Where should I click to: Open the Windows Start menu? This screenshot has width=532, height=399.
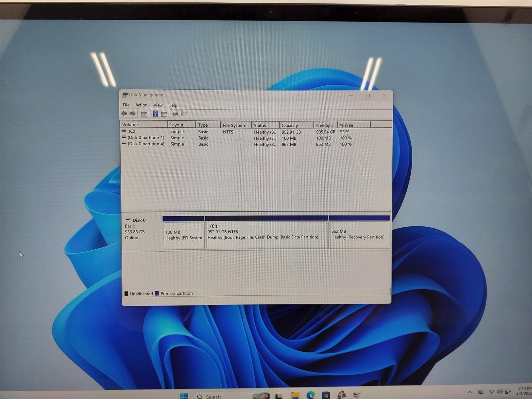tap(184, 396)
